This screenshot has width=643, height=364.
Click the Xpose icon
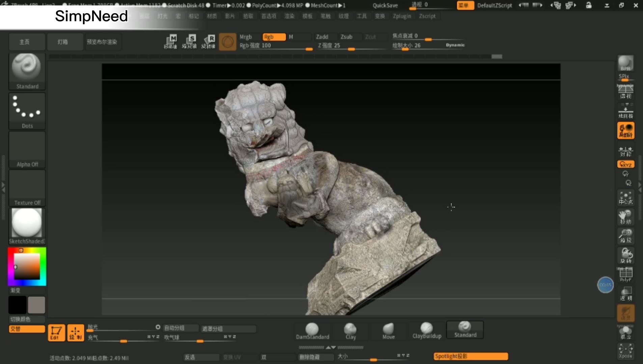pyautogui.click(x=625, y=352)
